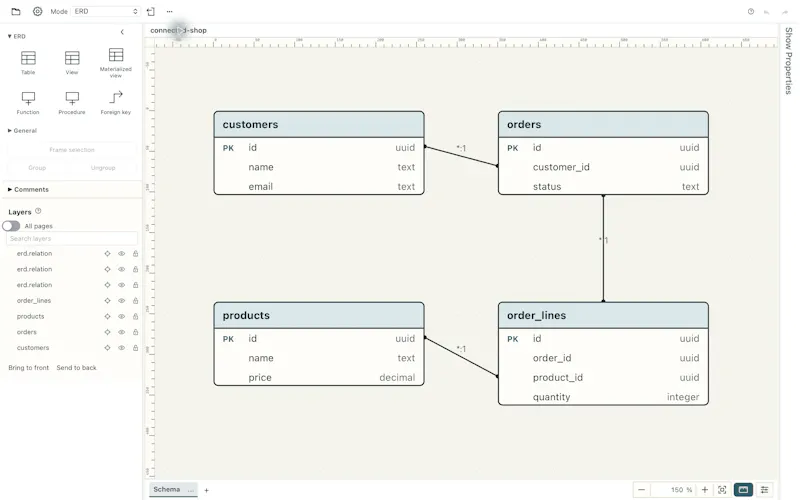
Task: Focus on orders layer via target icon
Action: [107, 332]
